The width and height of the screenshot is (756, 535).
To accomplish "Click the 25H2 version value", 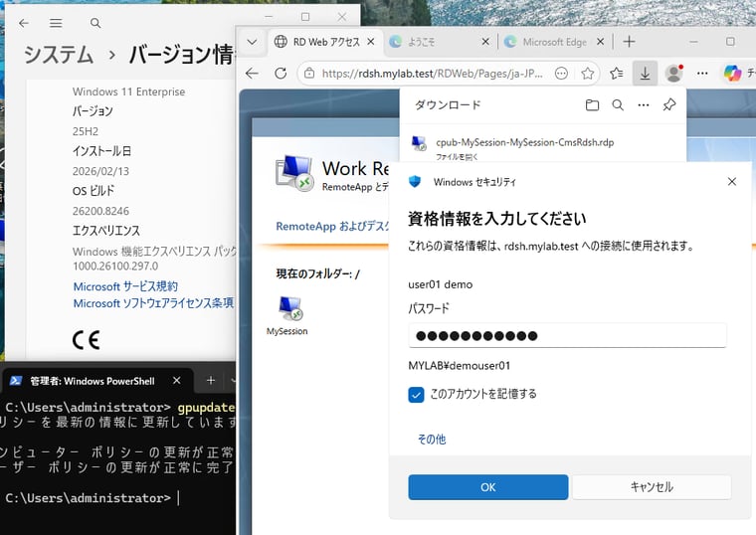I will [x=86, y=131].
